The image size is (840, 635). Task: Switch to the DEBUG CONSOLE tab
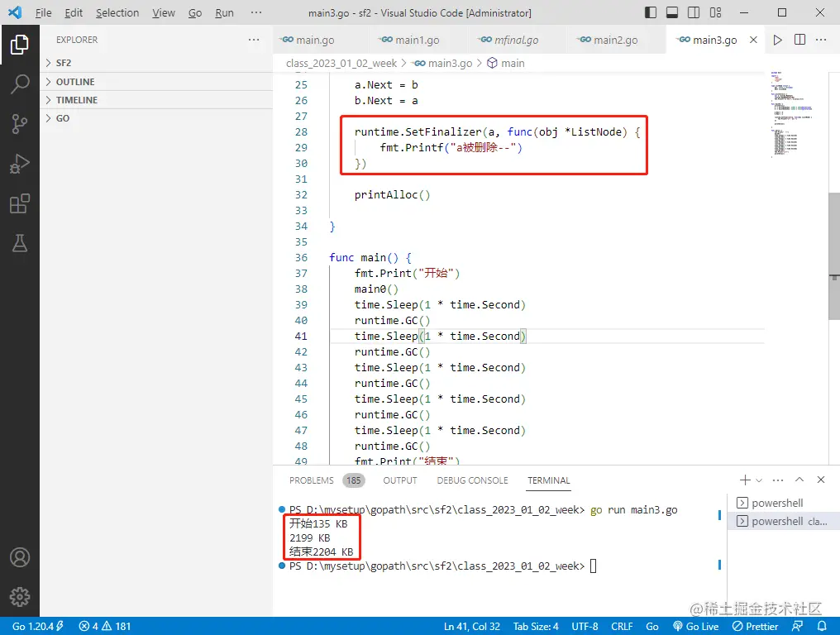[x=472, y=480]
